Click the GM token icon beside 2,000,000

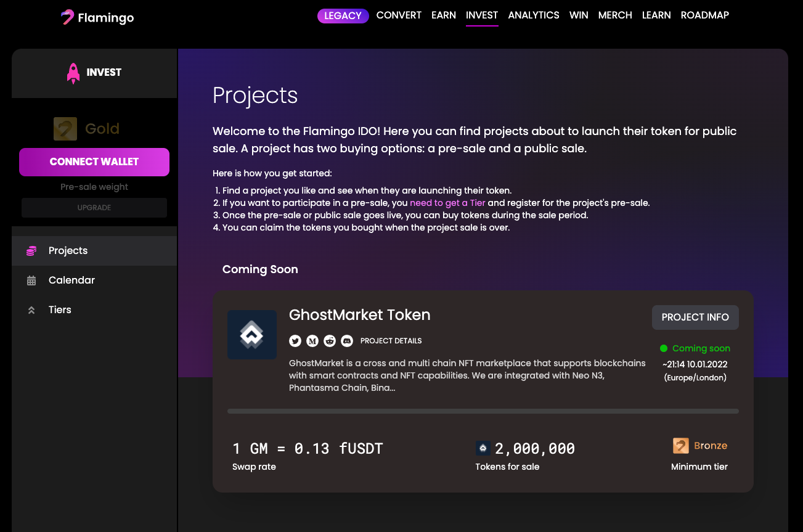click(483, 448)
